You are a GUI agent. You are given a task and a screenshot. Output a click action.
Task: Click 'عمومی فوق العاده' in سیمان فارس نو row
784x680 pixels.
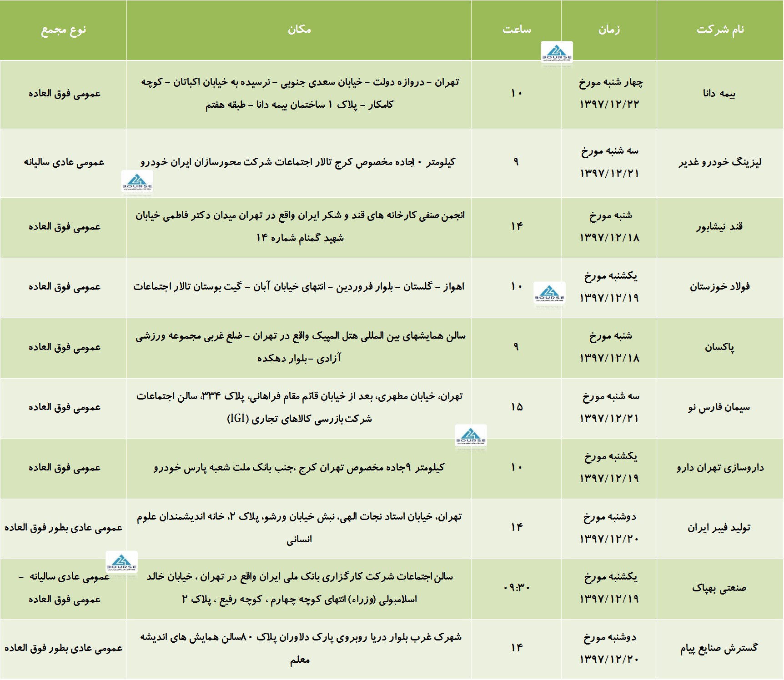pyautogui.click(x=64, y=407)
